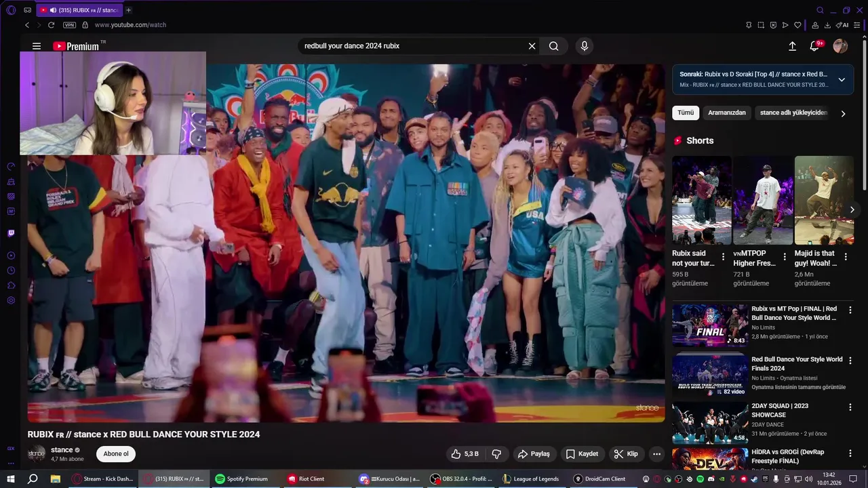Image resolution: width=868 pixels, height=488 pixels.
Task: Open options for HİDRA vs GROGİ
Action: (x=850, y=453)
